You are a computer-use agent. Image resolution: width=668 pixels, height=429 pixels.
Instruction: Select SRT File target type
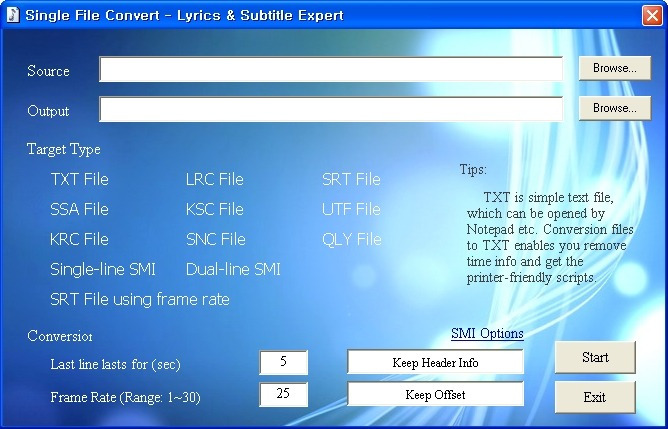pyautogui.click(x=351, y=179)
